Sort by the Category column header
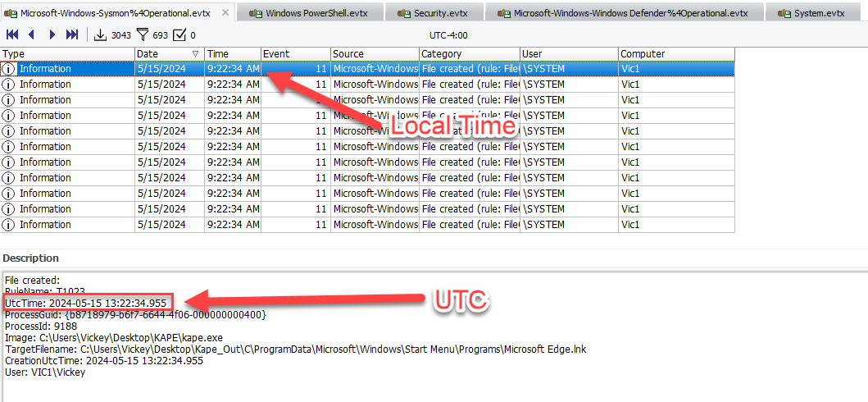868x402 pixels. (469, 54)
